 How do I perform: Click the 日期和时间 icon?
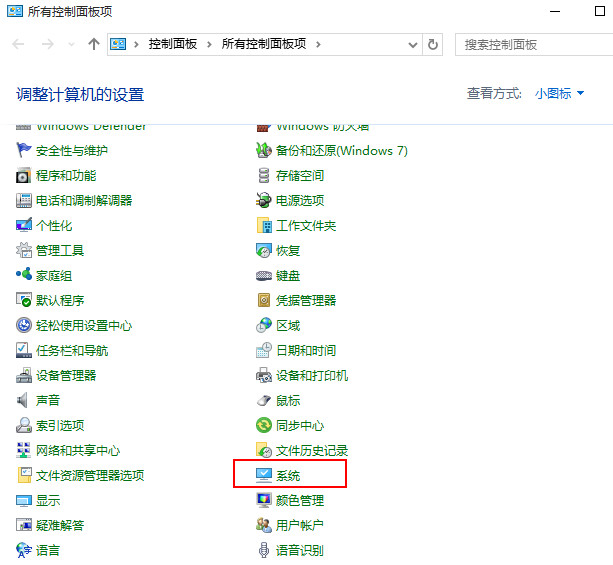click(263, 350)
